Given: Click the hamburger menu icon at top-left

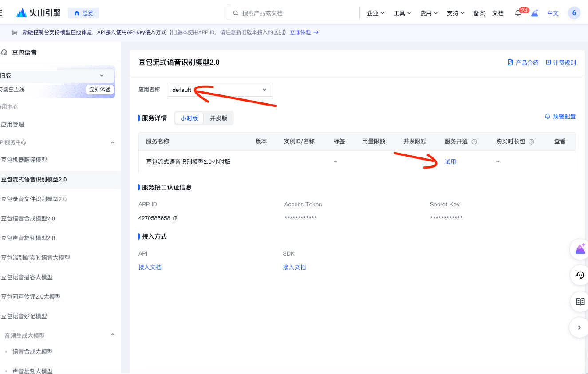Looking at the screenshot, I should [1, 13].
